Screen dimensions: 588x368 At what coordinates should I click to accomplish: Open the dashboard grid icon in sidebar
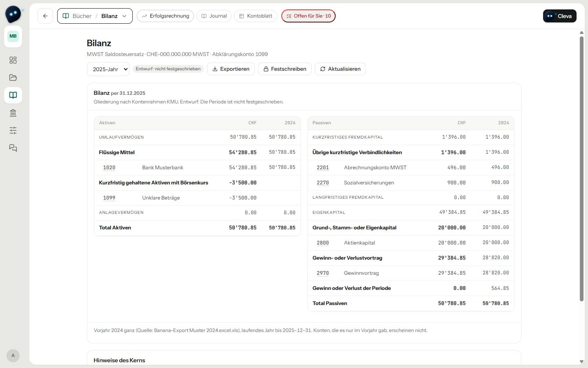click(13, 60)
